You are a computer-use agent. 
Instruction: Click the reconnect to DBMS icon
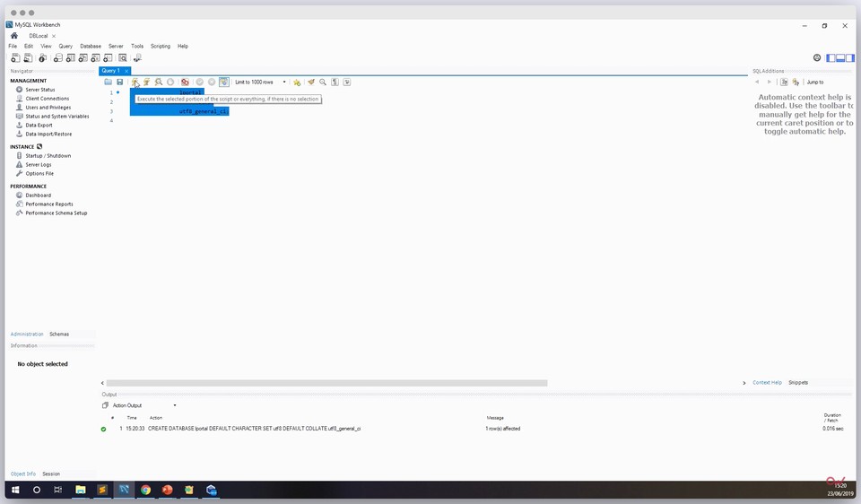[x=137, y=57]
